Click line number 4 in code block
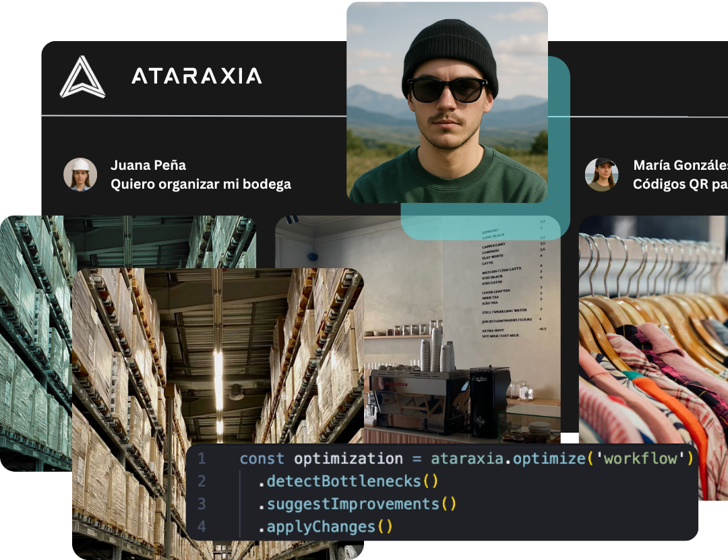The height and width of the screenshot is (560, 728). tap(202, 526)
